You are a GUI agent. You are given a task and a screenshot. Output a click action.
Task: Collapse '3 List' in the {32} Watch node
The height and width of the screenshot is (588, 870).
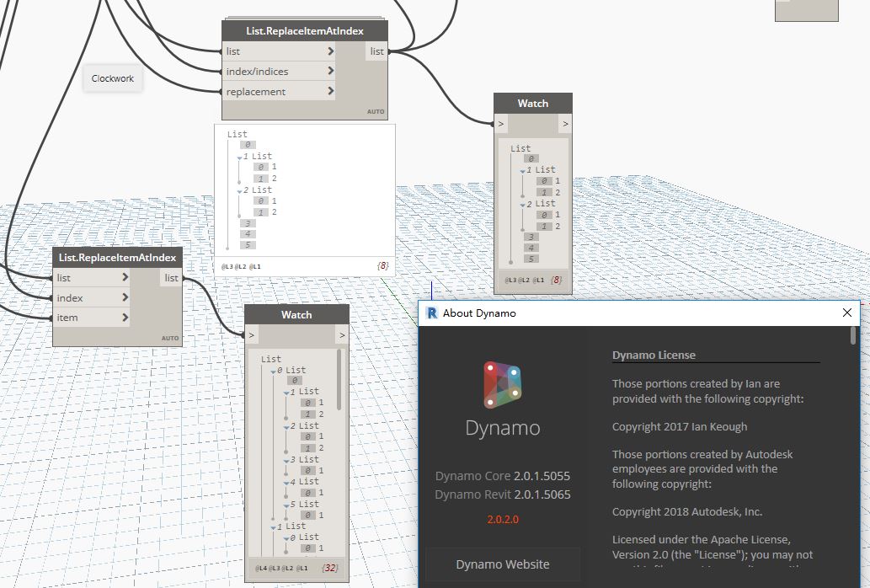(286, 461)
